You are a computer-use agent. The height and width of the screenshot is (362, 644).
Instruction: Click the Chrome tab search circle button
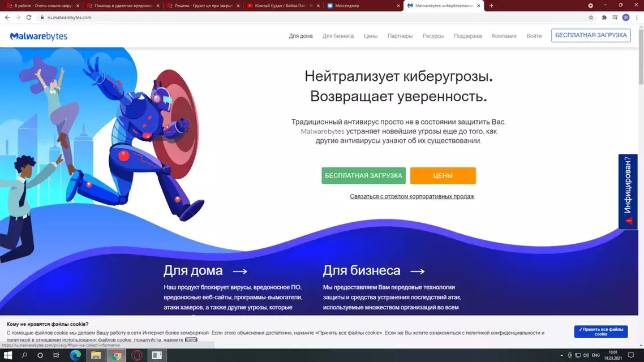(591, 6)
